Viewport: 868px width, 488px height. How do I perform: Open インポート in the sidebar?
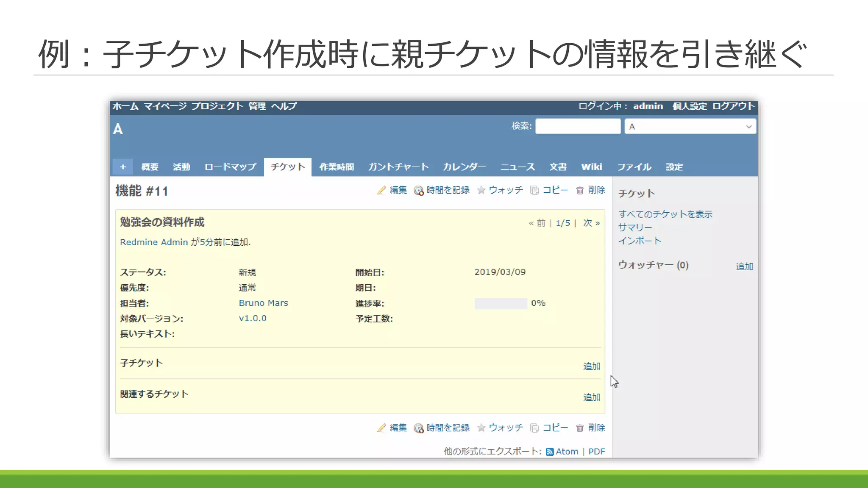tap(640, 241)
